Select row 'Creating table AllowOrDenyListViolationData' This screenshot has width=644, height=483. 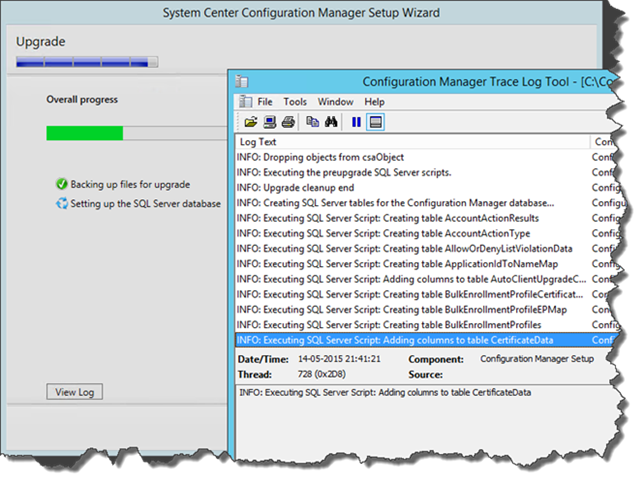[x=426, y=248]
